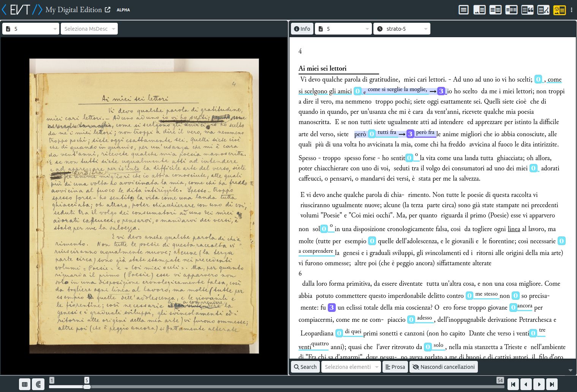Switch to text-text view mode

pyautogui.click(x=495, y=10)
